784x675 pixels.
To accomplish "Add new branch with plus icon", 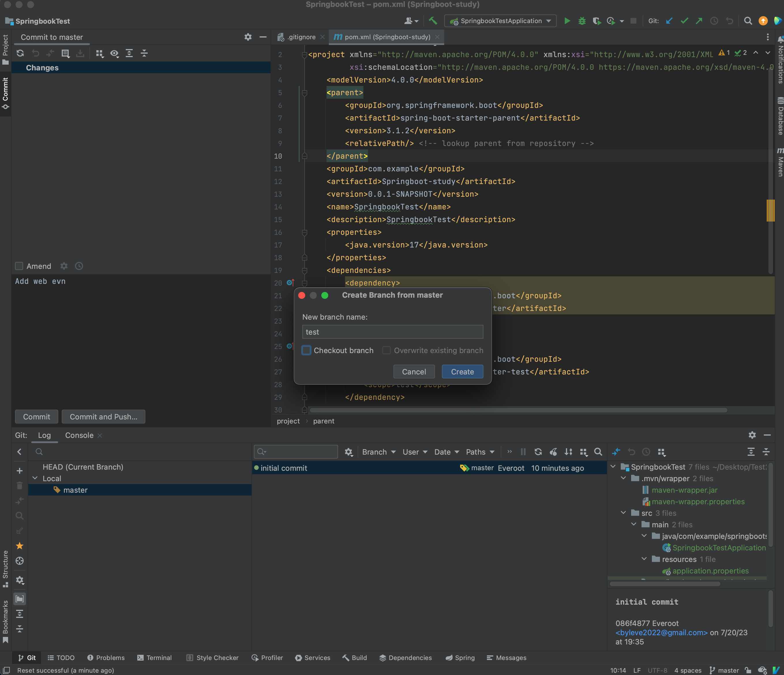I will [x=20, y=471].
